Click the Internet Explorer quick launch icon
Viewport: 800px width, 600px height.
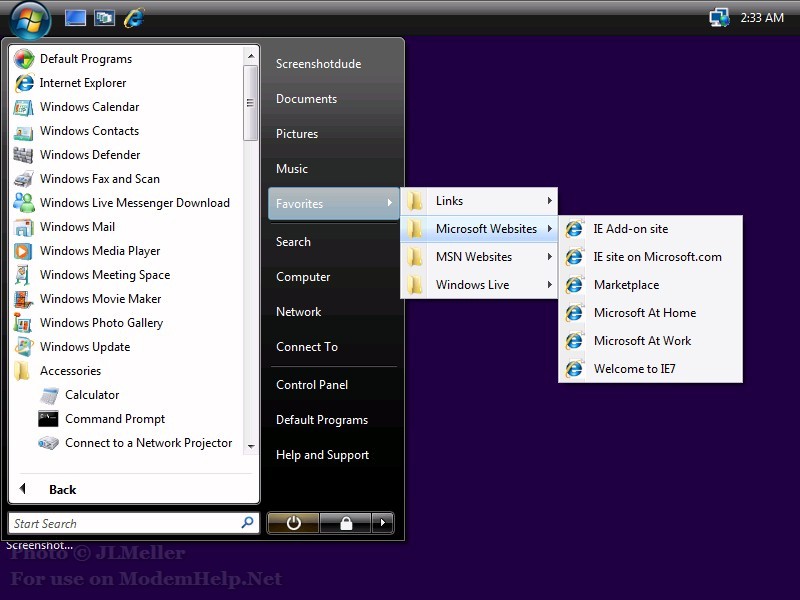[x=133, y=18]
